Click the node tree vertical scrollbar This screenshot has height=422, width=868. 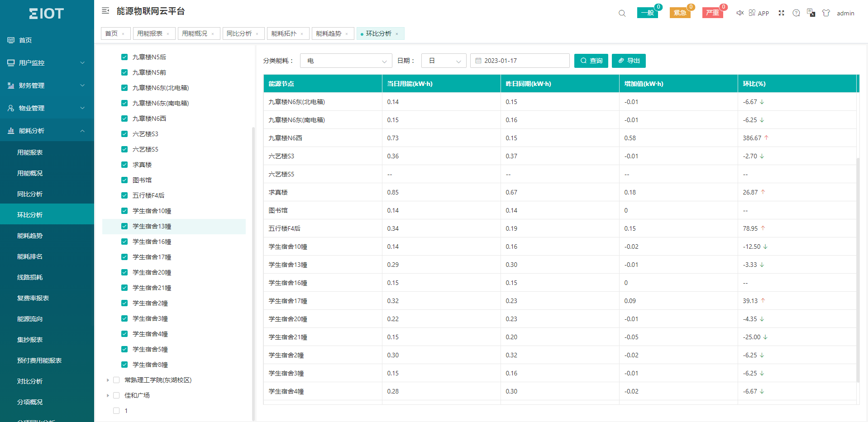point(253,274)
